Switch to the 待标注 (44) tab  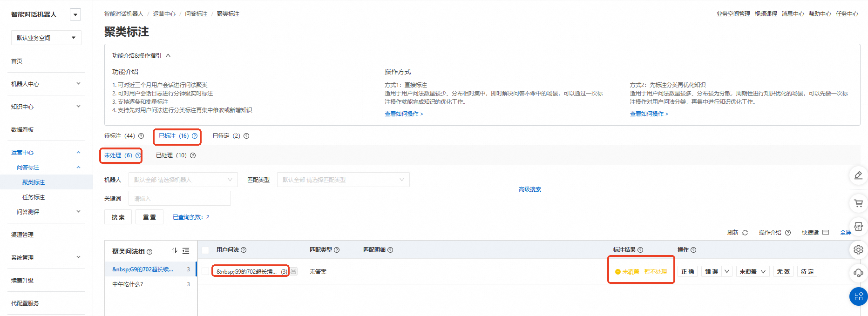tap(120, 136)
